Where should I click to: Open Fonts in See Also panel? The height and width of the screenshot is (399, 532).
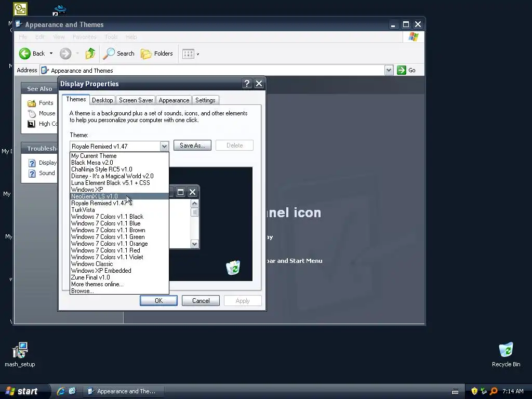pyautogui.click(x=46, y=103)
